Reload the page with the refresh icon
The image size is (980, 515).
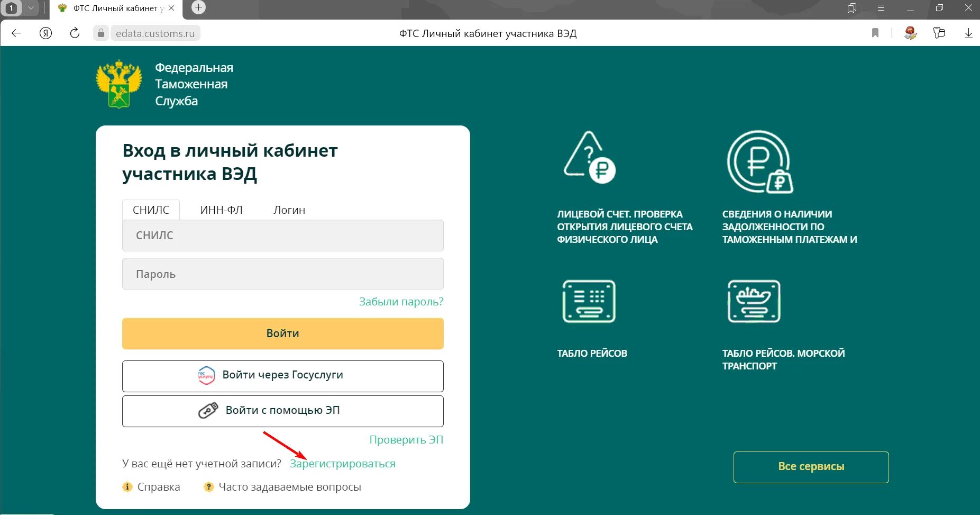pos(75,33)
